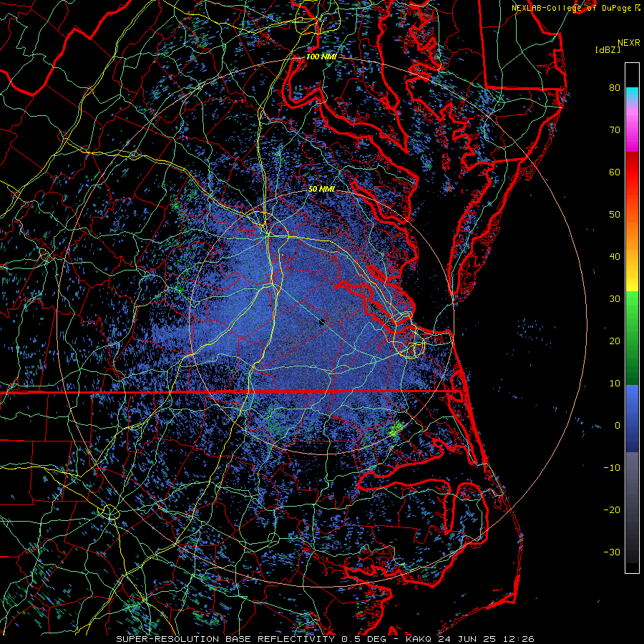Click the -20 dBZ scale value
644x644 pixels.
(612, 510)
